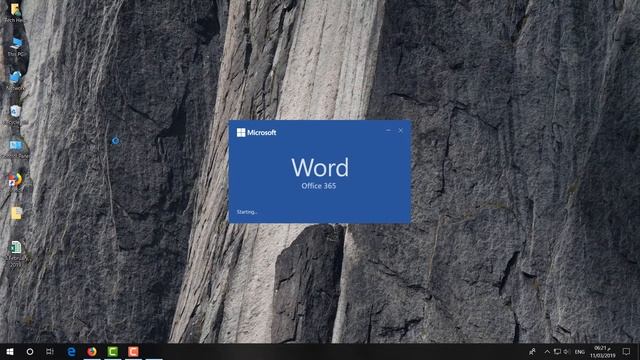Click the Word title on splash screen
Viewport: 640px width, 360px height.
(x=320, y=167)
